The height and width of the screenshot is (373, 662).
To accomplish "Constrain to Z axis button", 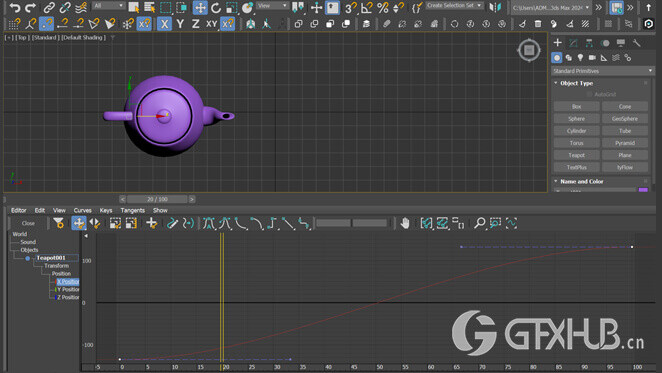I will pos(195,24).
